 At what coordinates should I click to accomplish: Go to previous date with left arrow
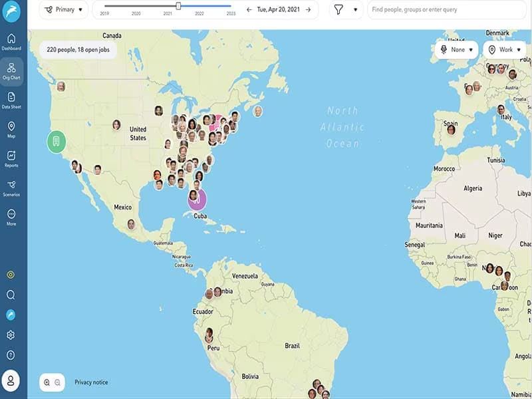pos(249,9)
